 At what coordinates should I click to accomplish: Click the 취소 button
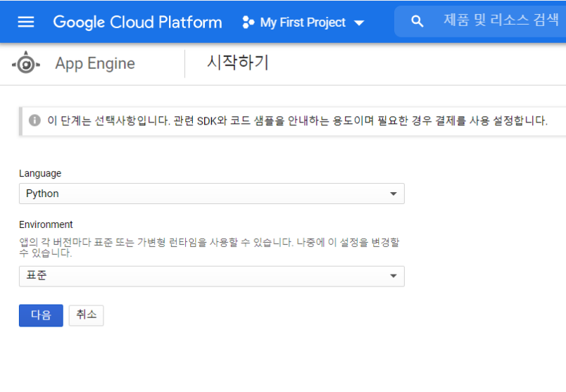click(87, 315)
